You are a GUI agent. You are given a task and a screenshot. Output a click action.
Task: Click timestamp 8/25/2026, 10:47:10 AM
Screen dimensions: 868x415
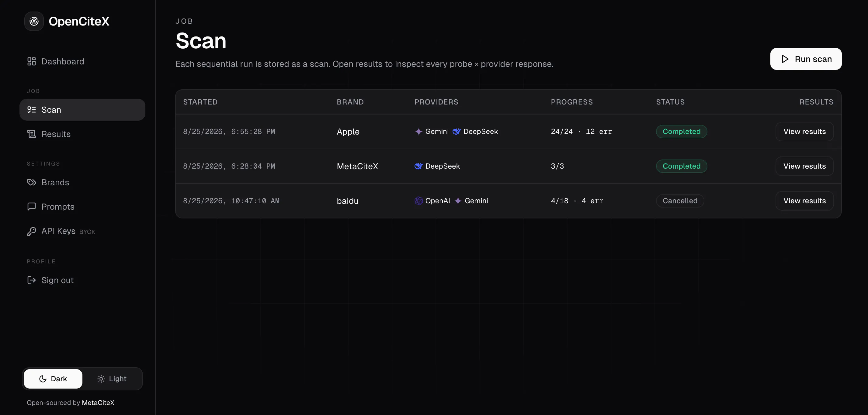[x=231, y=201]
